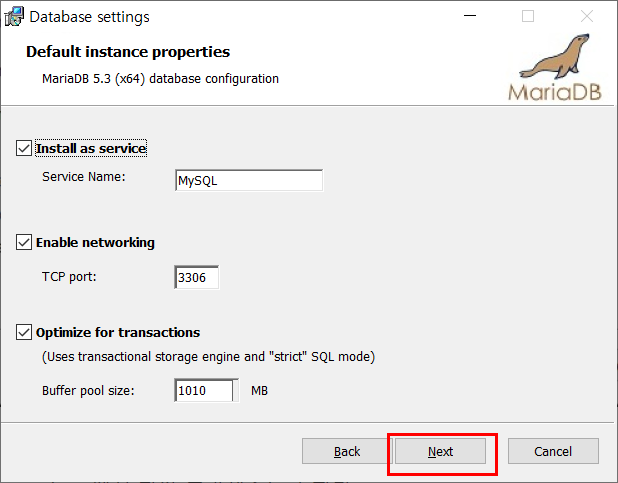Close the Database settings window
The width and height of the screenshot is (618, 483).
(587, 16)
